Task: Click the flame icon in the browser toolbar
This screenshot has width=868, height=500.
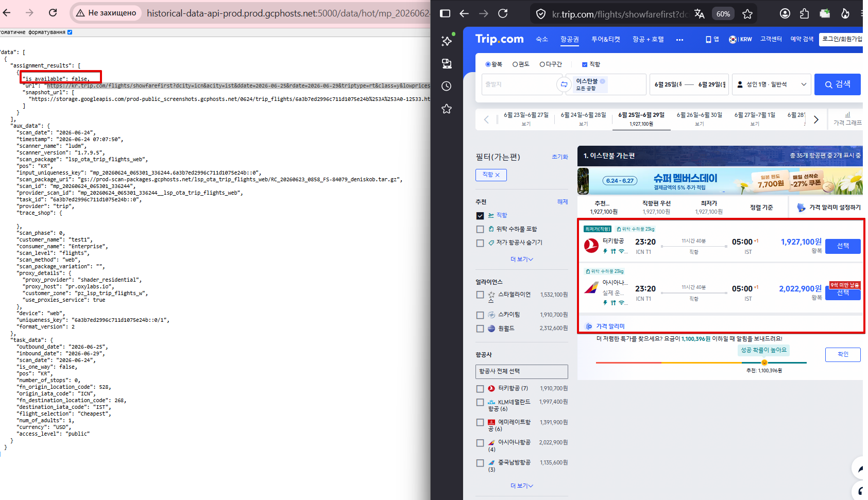Action: tap(845, 13)
